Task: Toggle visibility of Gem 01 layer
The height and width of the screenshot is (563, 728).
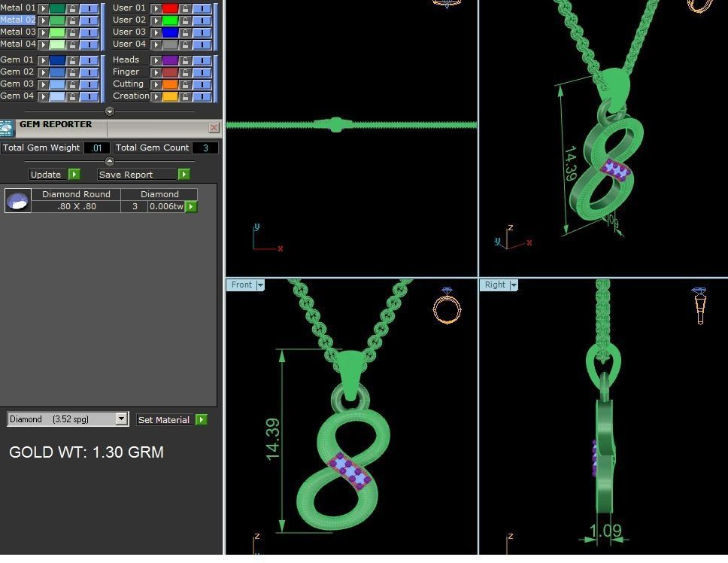Action: pyautogui.click(x=89, y=60)
